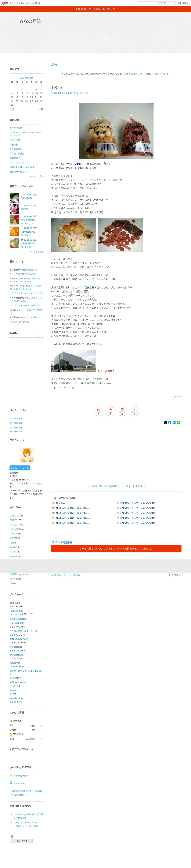
Task: Share post via LINE icon
Action: [x=179, y=422]
